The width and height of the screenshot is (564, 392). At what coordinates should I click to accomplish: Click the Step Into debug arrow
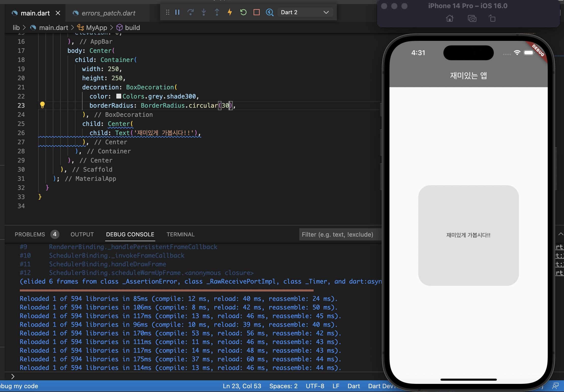[204, 12]
